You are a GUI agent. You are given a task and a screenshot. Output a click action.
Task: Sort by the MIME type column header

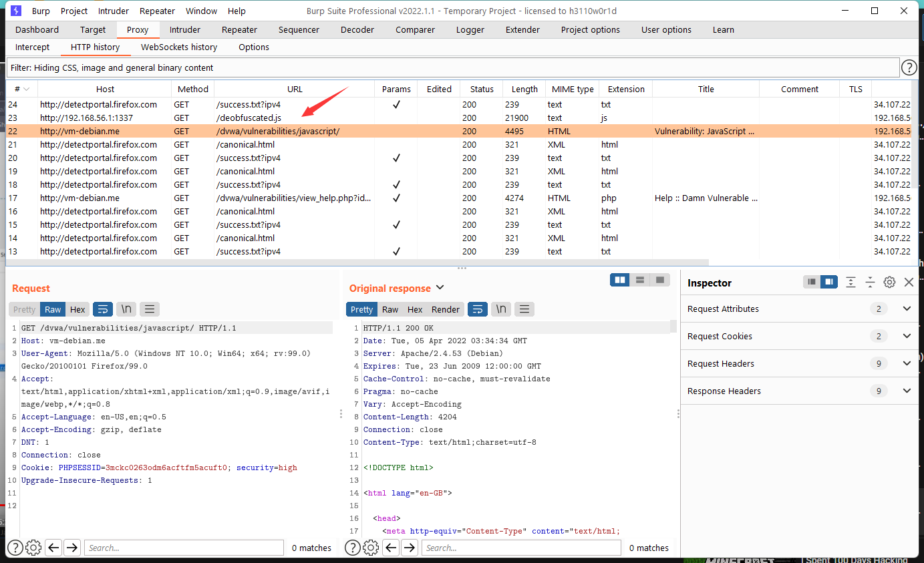(x=573, y=89)
